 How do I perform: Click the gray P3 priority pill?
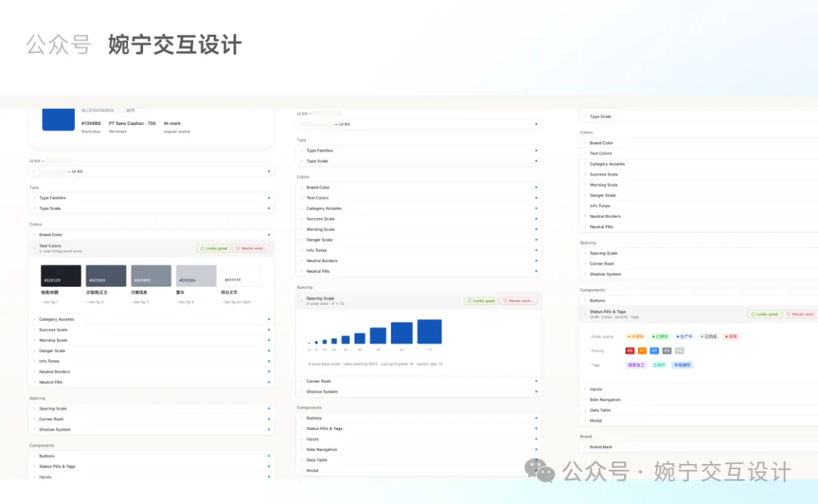coord(667,351)
